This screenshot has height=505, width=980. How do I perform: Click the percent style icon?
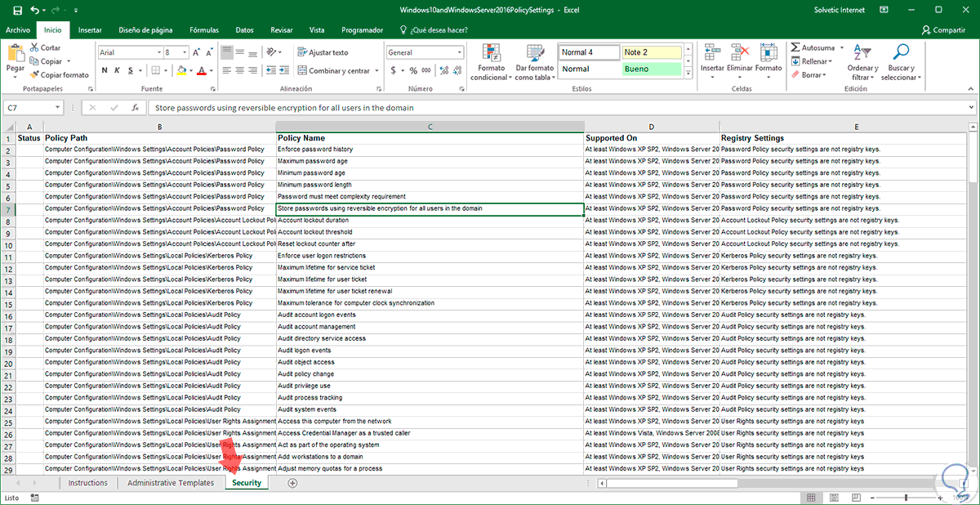click(x=413, y=70)
